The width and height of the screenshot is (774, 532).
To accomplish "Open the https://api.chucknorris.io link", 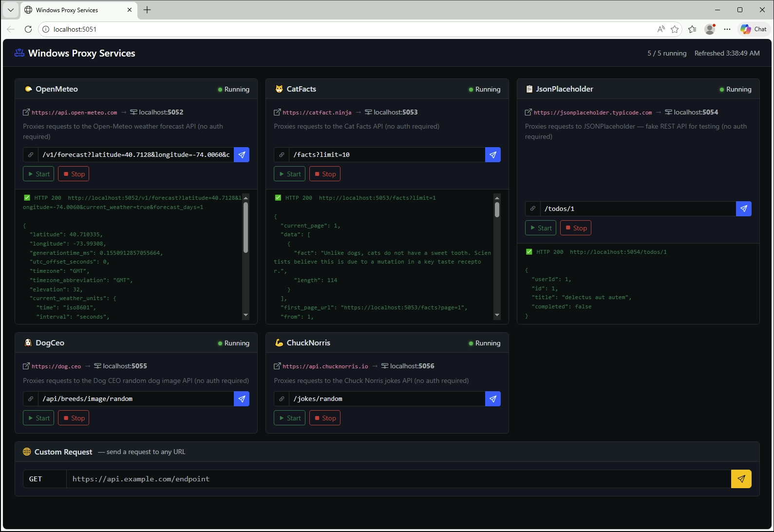I will [325, 366].
